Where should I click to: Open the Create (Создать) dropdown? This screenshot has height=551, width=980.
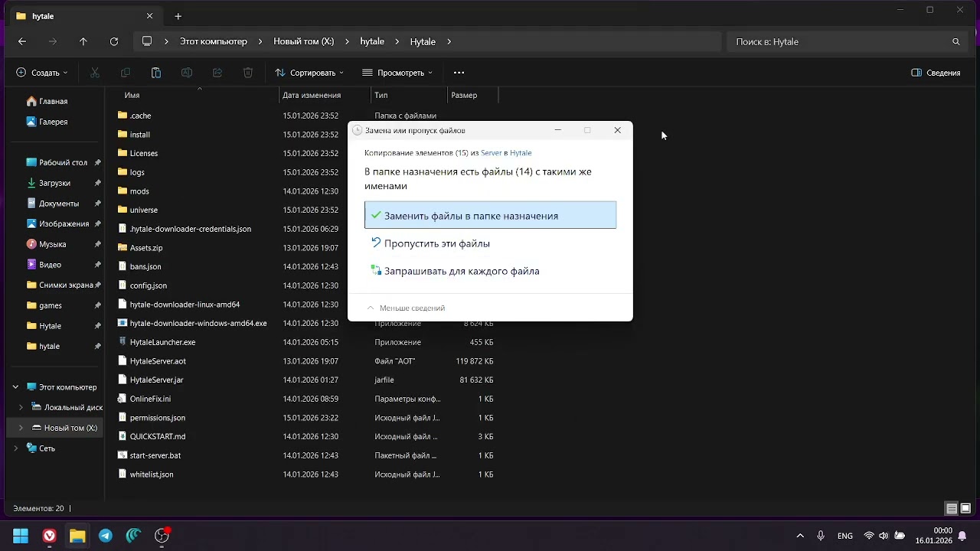pos(42,73)
